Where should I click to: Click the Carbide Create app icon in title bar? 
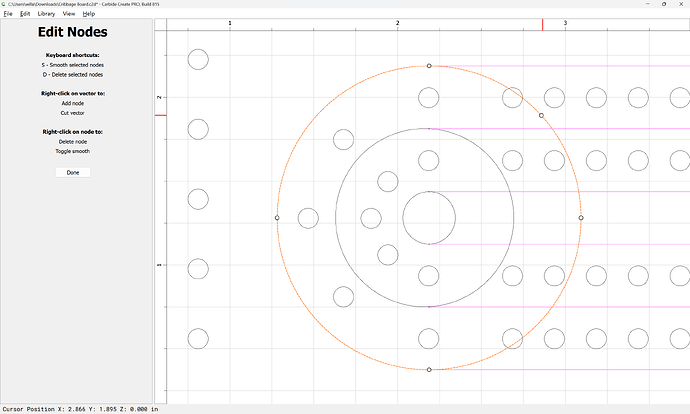point(4,4)
